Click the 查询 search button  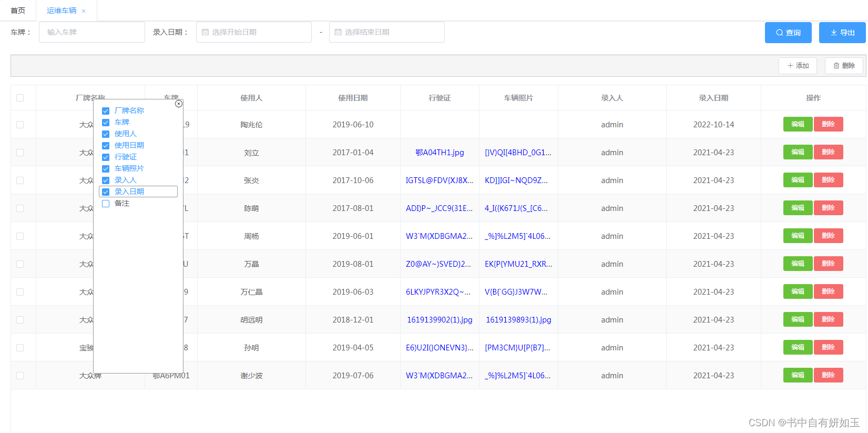click(x=788, y=33)
